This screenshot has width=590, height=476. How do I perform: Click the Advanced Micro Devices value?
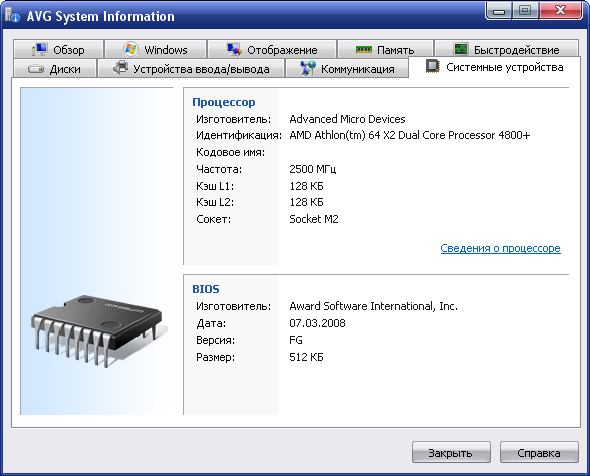[x=347, y=119]
